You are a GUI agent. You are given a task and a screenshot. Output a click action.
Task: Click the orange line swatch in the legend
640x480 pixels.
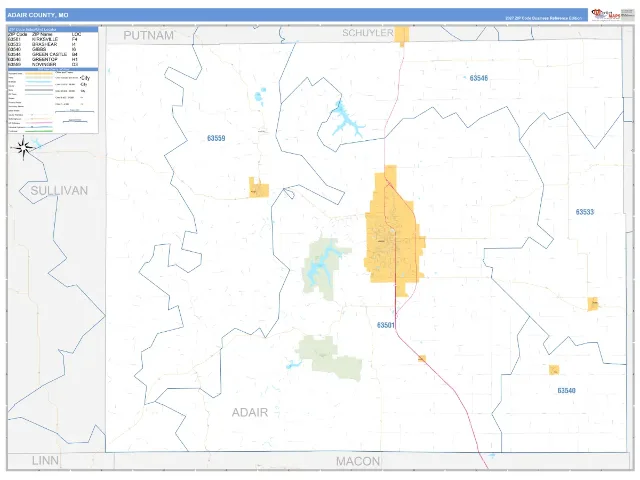(39, 74)
